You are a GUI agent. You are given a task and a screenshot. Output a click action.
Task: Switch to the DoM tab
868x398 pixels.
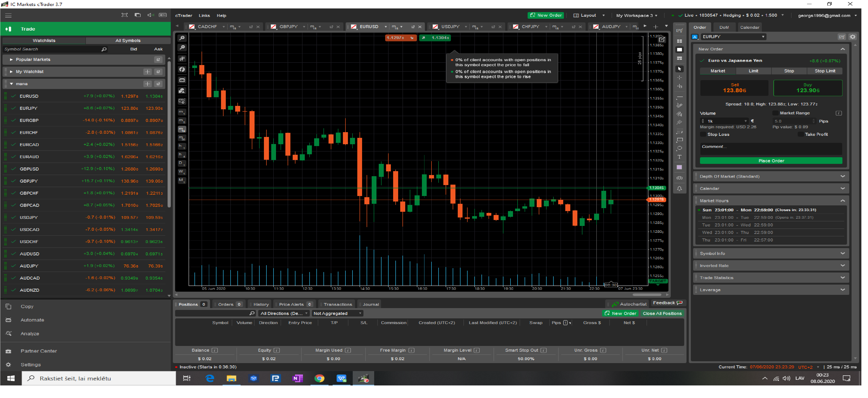pyautogui.click(x=724, y=27)
